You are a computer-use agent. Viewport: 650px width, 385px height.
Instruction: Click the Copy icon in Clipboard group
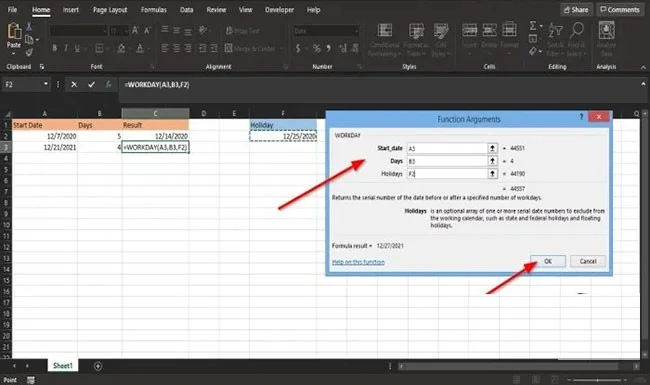click(x=29, y=40)
